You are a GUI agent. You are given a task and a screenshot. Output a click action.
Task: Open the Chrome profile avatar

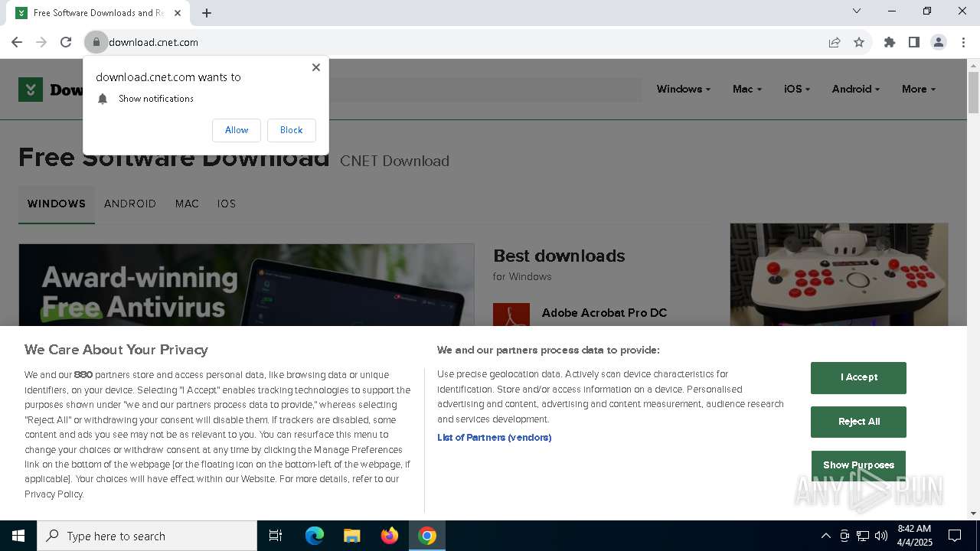click(939, 42)
